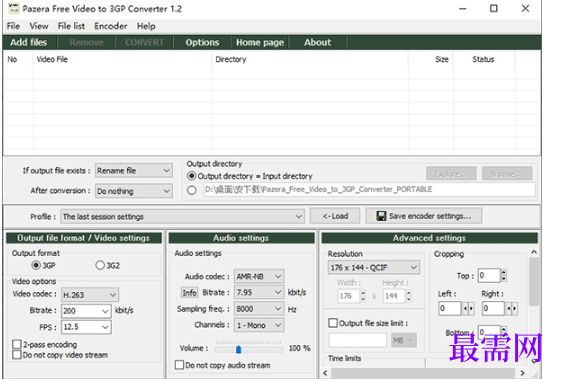
Task: Open the Video codec H.263 dropdown
Action: coord(90,295)
